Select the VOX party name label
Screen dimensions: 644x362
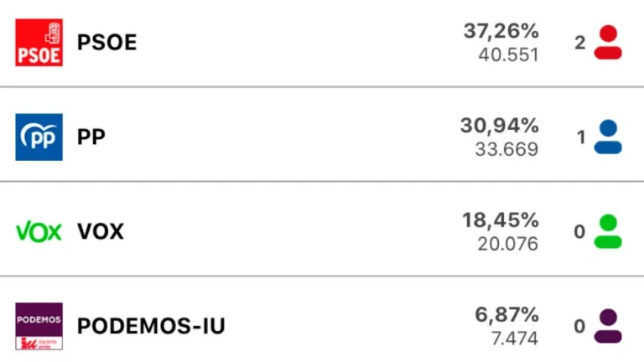pyautogui.click(x=101, y=232)
